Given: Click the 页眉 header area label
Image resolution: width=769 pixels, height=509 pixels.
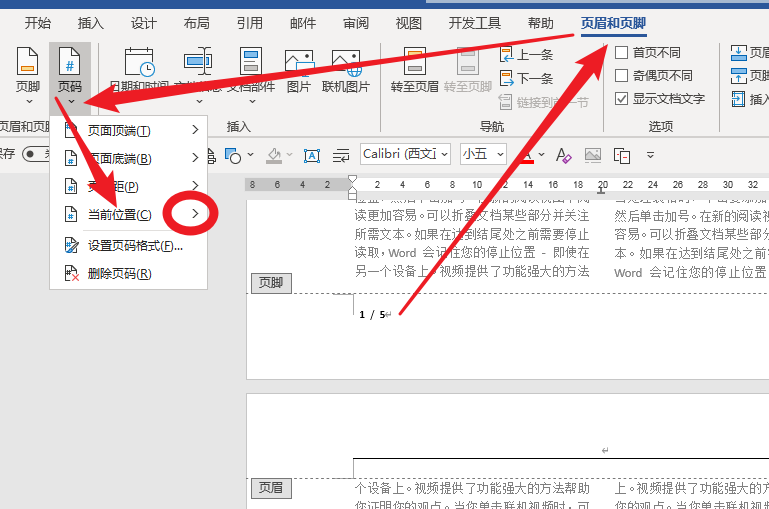Looking at the screenshot, I should point(271,488).
